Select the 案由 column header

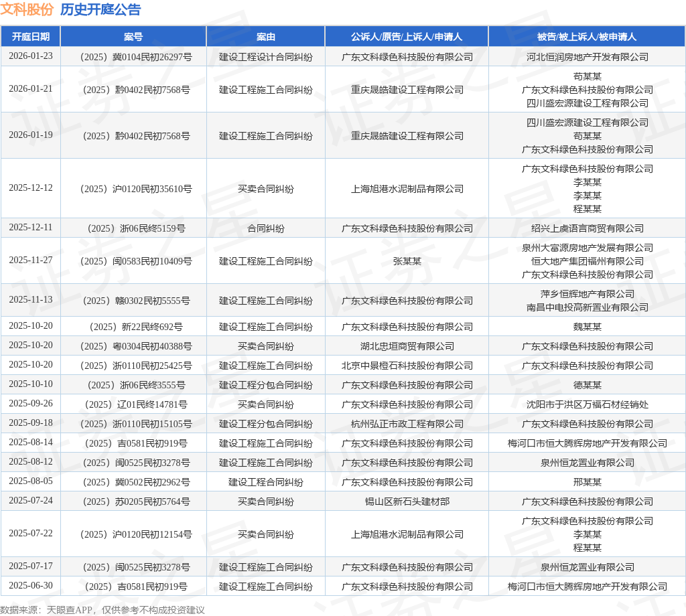coord(265,37)
